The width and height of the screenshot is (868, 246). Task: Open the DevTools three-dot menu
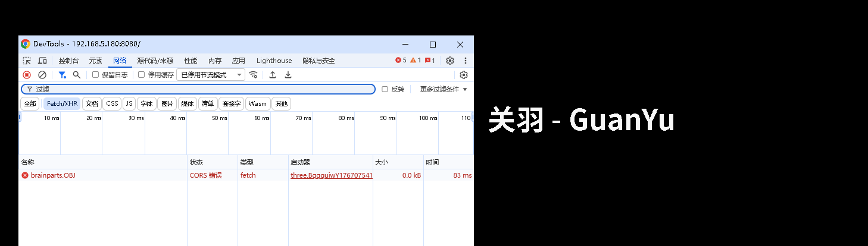(x=466, y=61)
